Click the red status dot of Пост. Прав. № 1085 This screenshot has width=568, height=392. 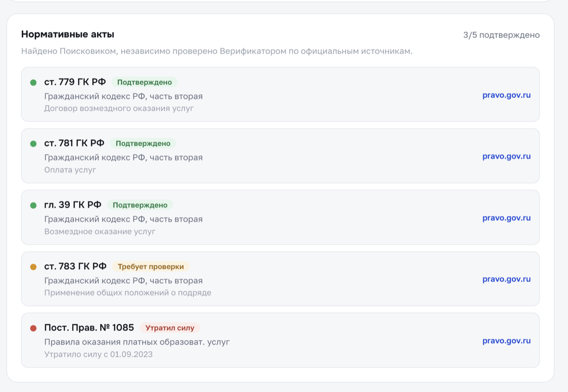(x=33, y=328)
